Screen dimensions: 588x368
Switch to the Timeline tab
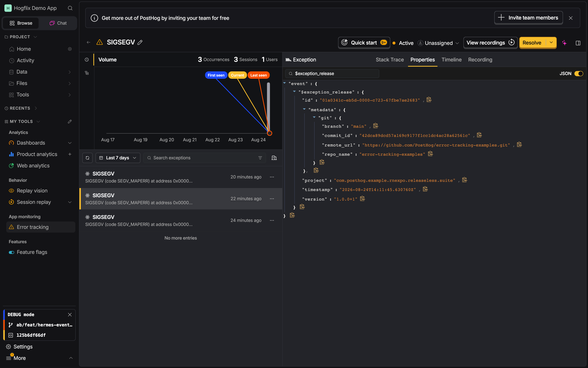(451, 60)
